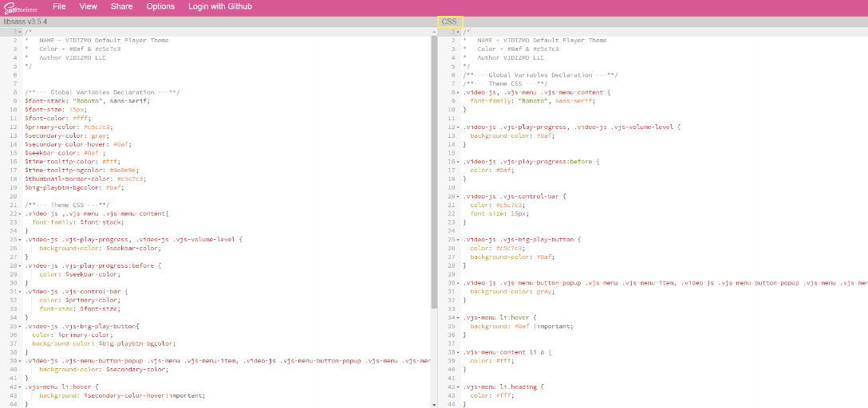The width and height of the screenshot is (868, 408).
Task: Click the libsass v3.5.4 panel header
Action: (x=26, y=22)
